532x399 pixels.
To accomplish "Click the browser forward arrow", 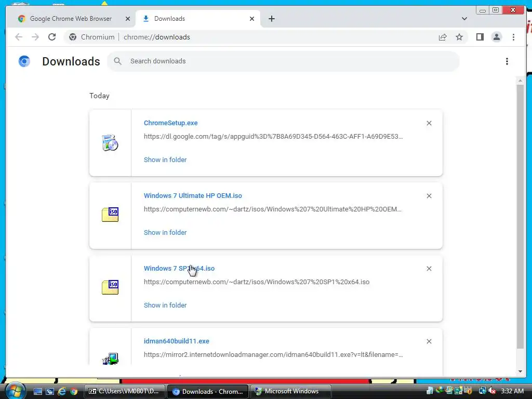I will click(35, 37).
